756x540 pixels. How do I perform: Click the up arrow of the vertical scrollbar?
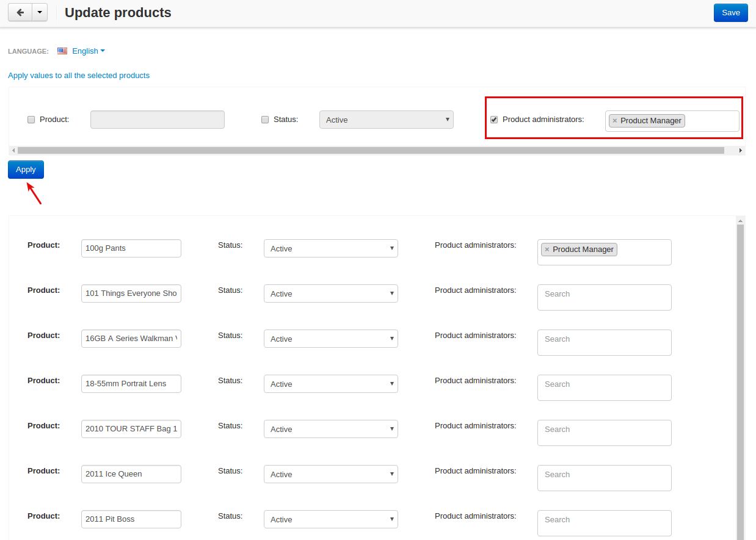pos(741,220)
